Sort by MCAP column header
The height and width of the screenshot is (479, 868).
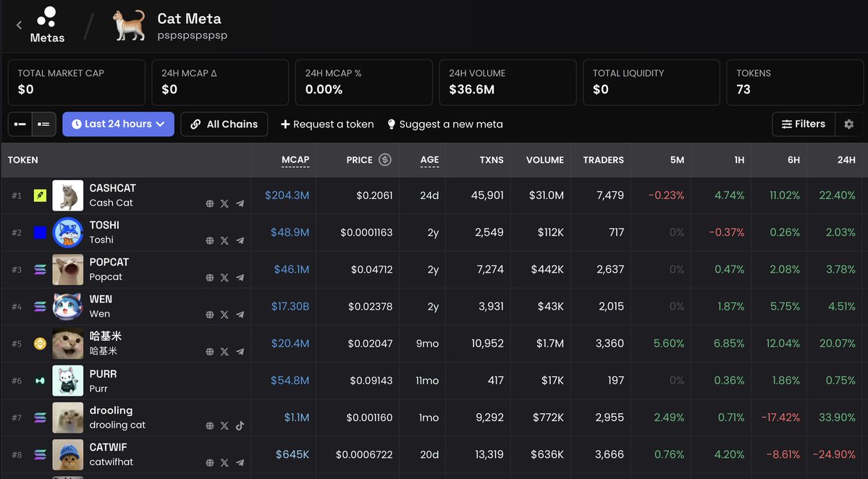click(295, 160)
